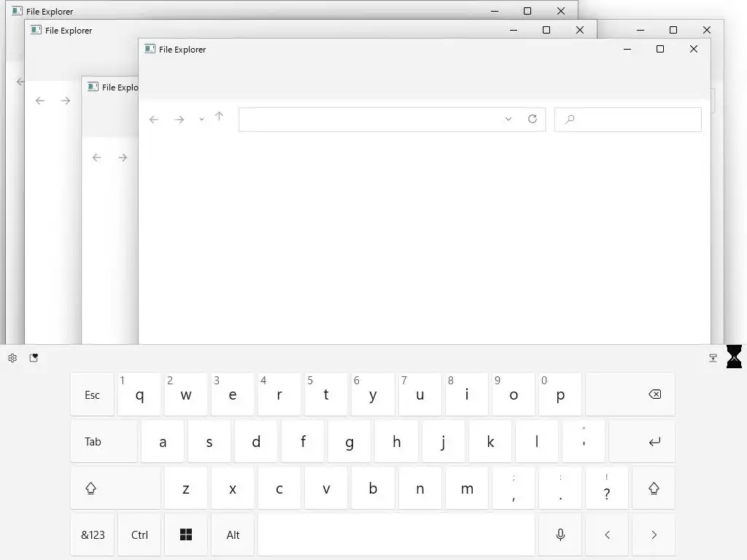Tap the Enter key on touch keyboard
Screen dimensions: 747x560
(x=642, y=441)
